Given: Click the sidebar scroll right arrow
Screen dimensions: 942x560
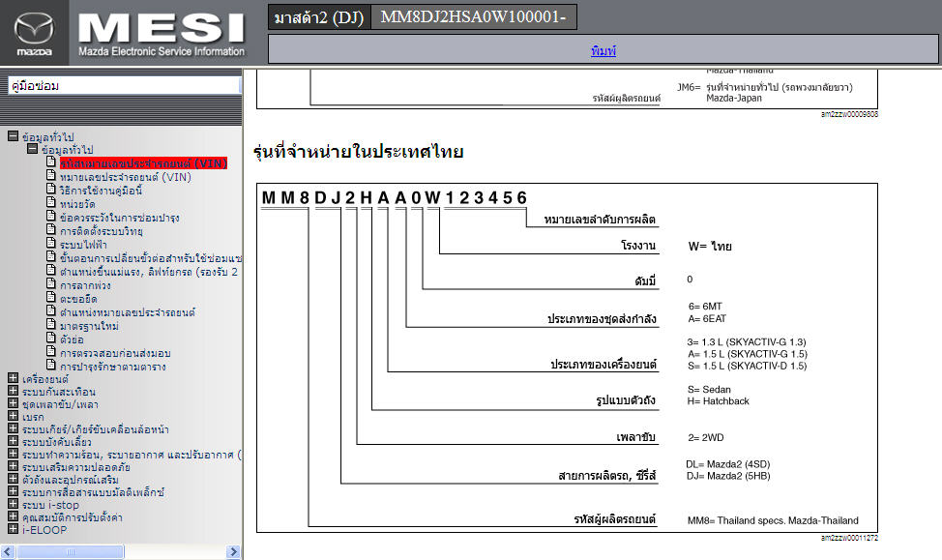Looking at the screenshot, I should 233,551.
